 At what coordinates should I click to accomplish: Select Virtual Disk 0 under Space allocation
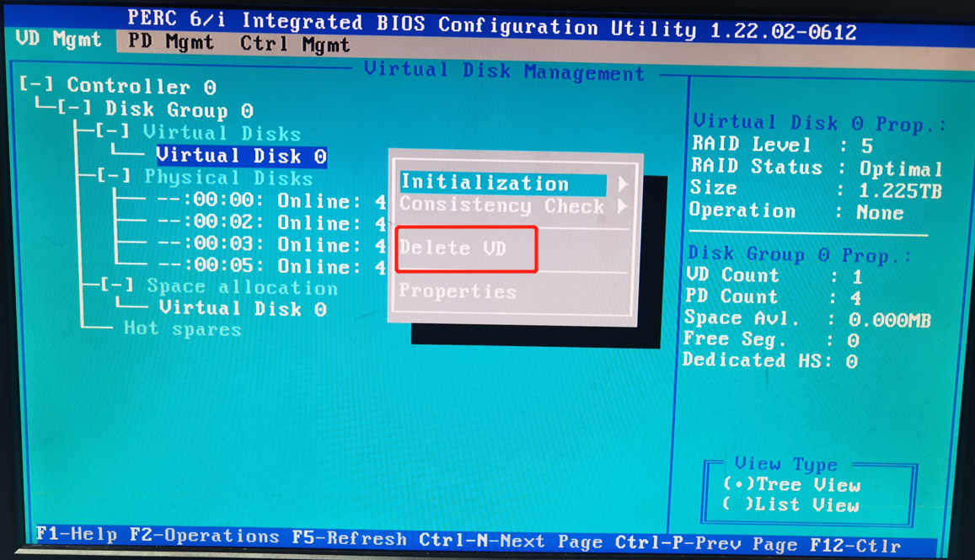(x=243, y=308)
